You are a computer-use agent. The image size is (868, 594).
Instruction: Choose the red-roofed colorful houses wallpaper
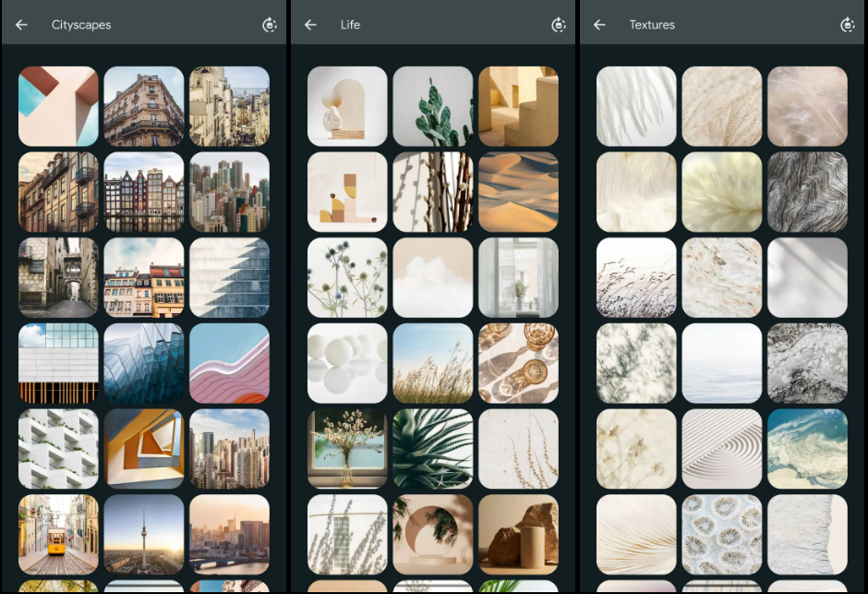(x=144, y=277)
